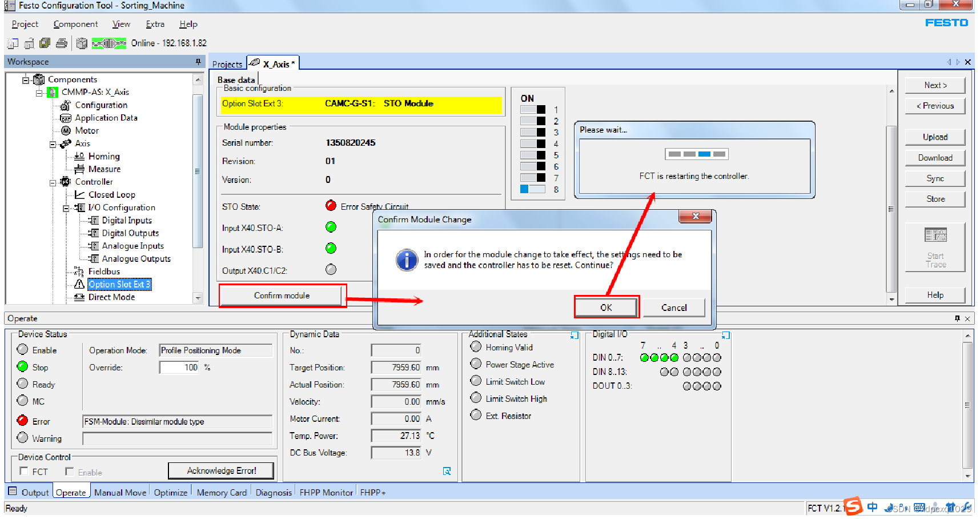Select the Application Data DAT icon
Image resolution: width=980 pixels, height=519 pixels.
[x=66, y=118]
